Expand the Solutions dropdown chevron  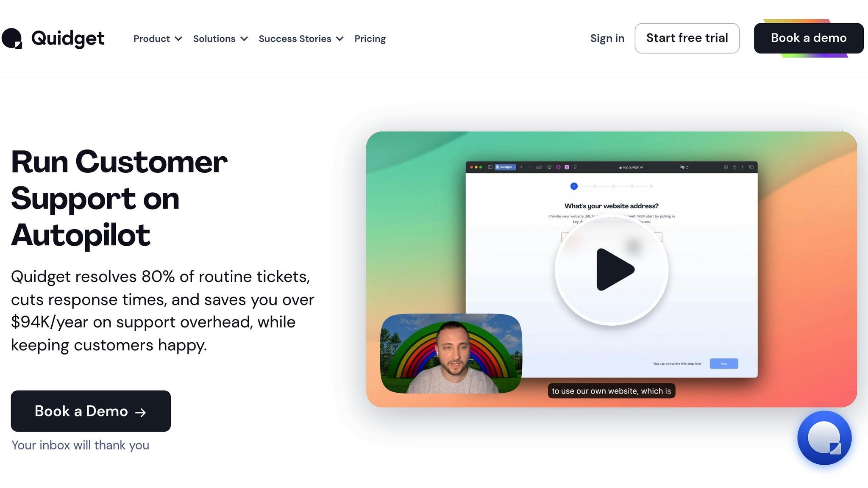pos(244,39)
